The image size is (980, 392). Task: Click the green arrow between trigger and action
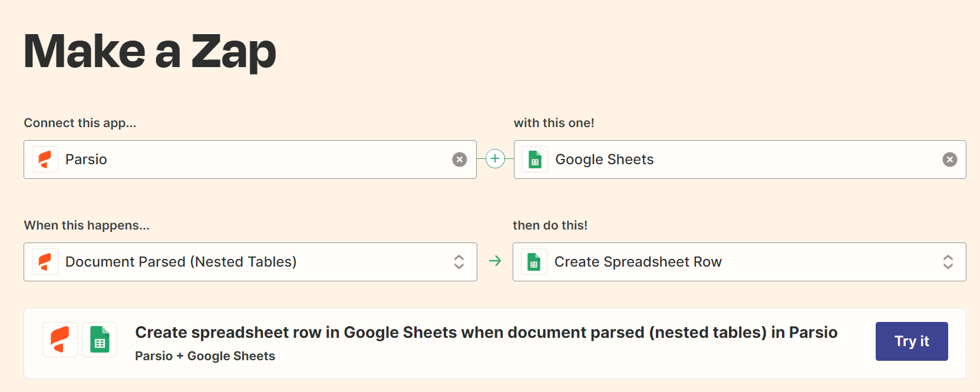(495, 261)
